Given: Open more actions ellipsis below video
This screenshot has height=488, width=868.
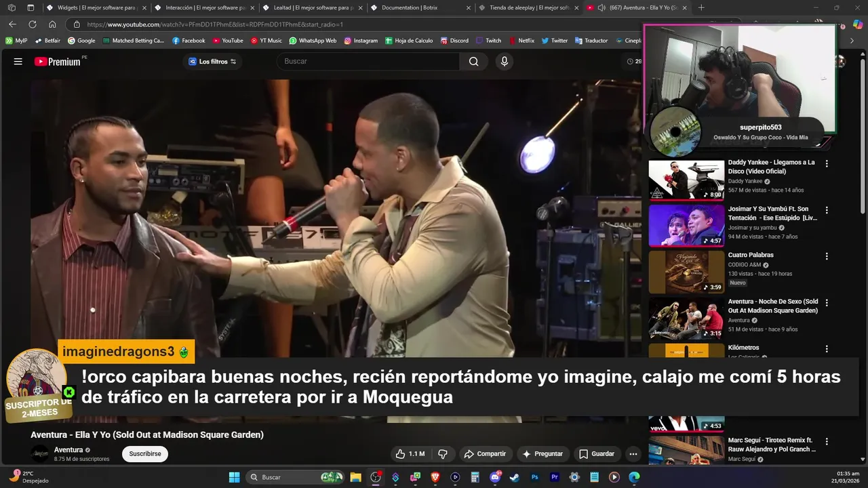Looking at the screenshot, I should pyautogui.click(x=633, y=454).
